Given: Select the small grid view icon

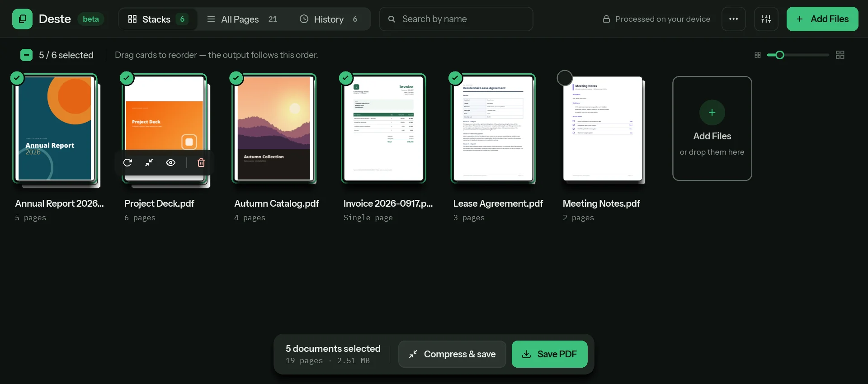Looking at the screenshot, I should click(758, 55).
